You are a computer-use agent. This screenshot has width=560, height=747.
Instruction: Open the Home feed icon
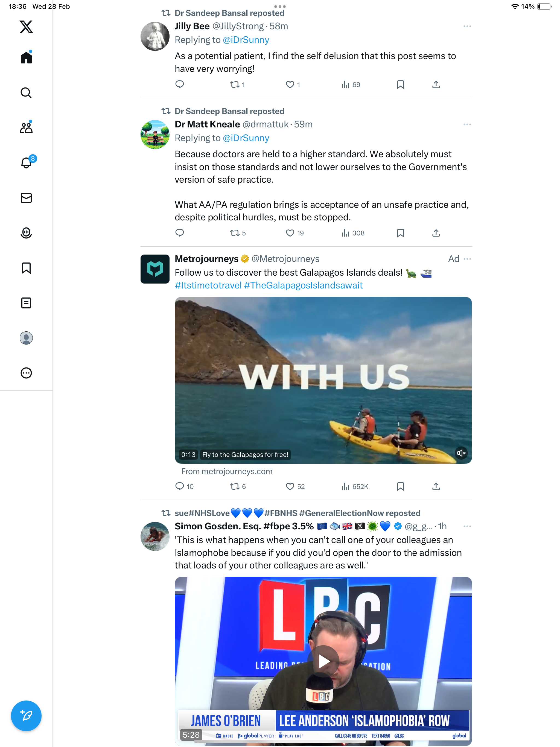click(26, 57)
